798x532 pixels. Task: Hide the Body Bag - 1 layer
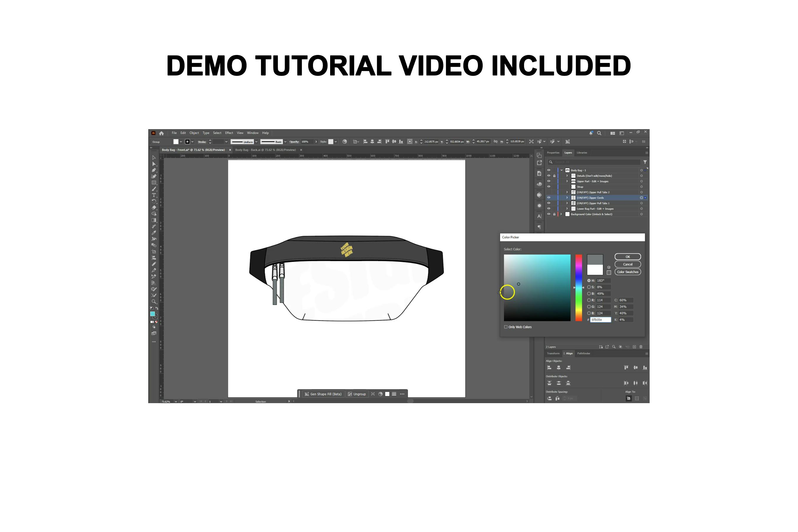pyautogui.click(x=549, y=170)
